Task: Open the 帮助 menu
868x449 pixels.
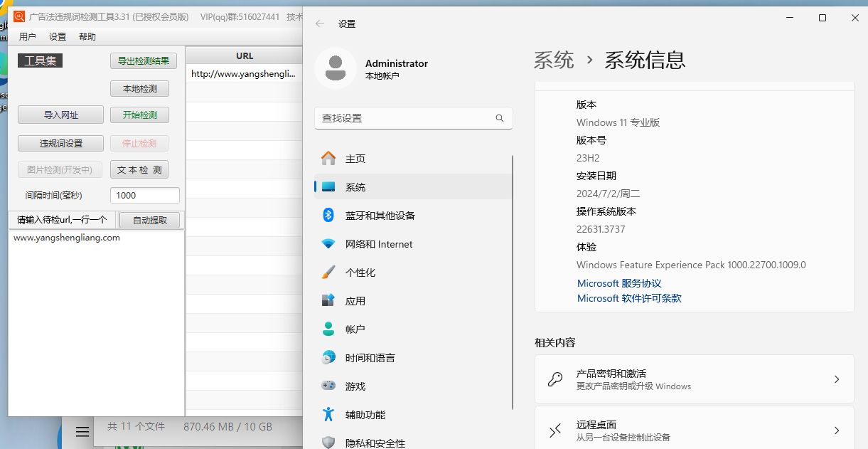Action: (87, 37)
